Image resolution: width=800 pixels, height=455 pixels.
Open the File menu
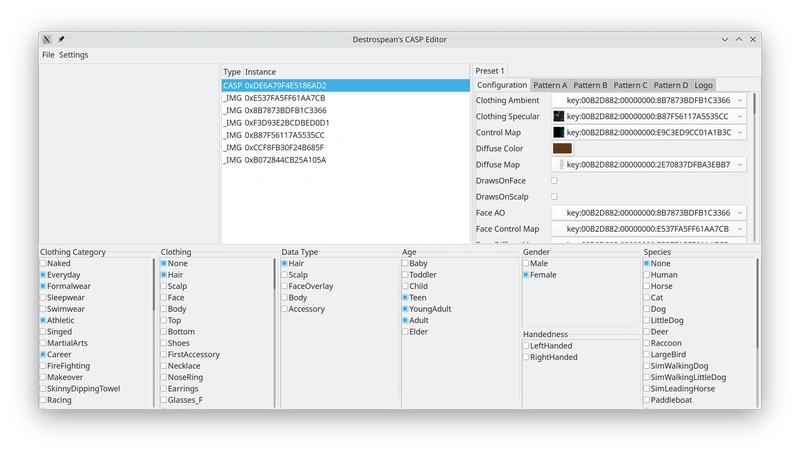48,55
